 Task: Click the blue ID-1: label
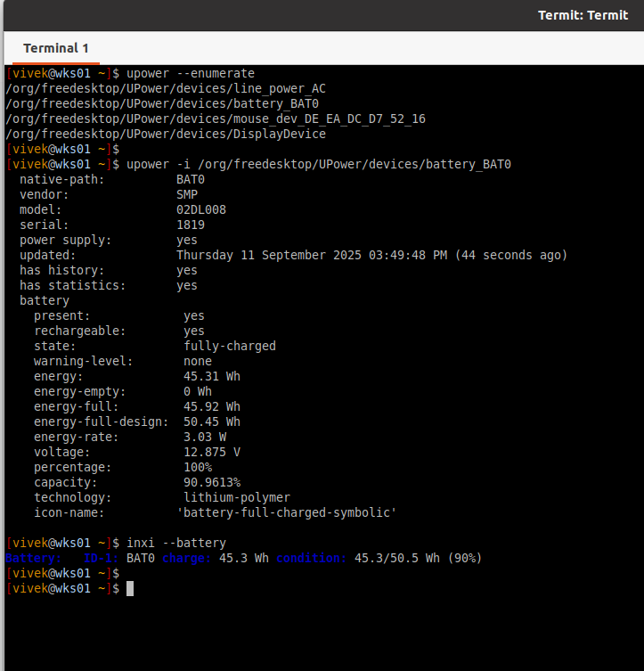coord(101,558)
